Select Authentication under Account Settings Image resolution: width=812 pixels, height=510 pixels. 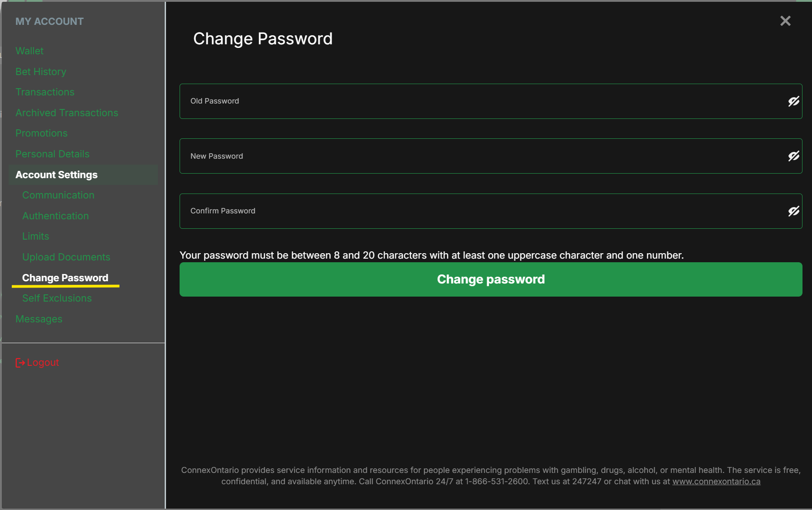(55, 216)
